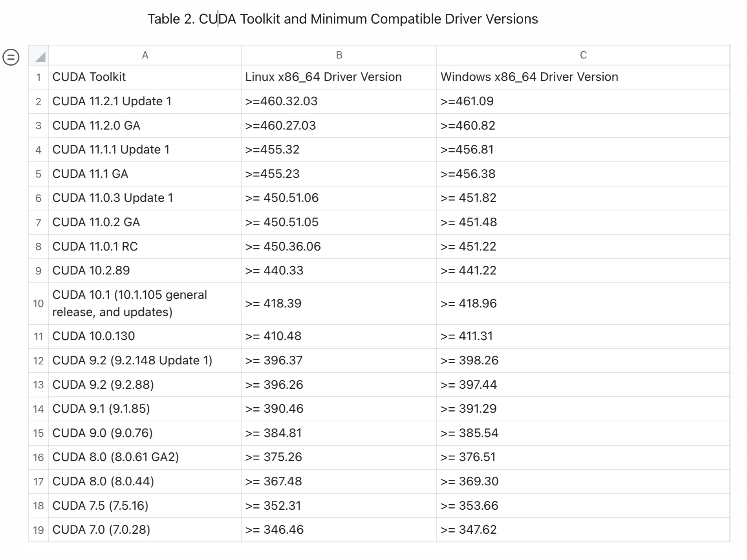Click the circular table menu icon
Image resolution: width=747 pixels, height=560 pixels.
pyautogui.click(x=11, y=57)
